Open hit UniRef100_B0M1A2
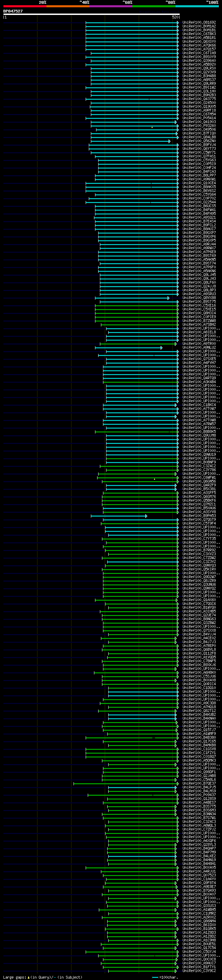This screenshot has width=222, height=980. 199,26
